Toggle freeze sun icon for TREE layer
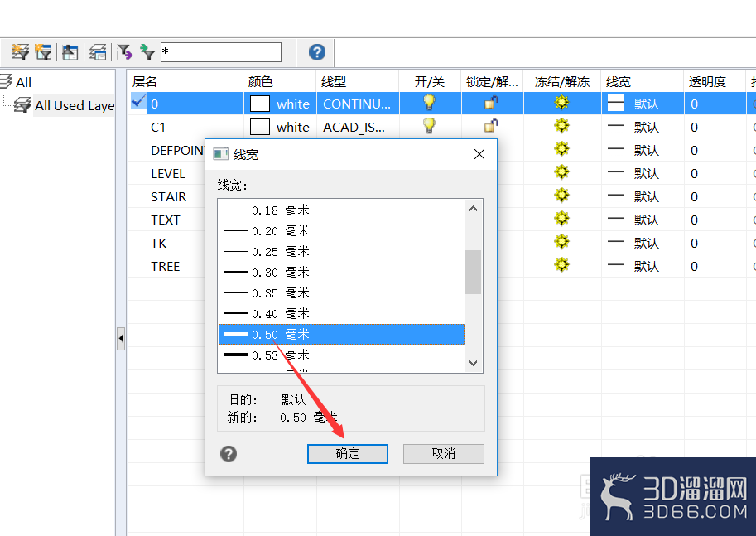This screenshot has height=536, width=756. click(x=561, y=264)
